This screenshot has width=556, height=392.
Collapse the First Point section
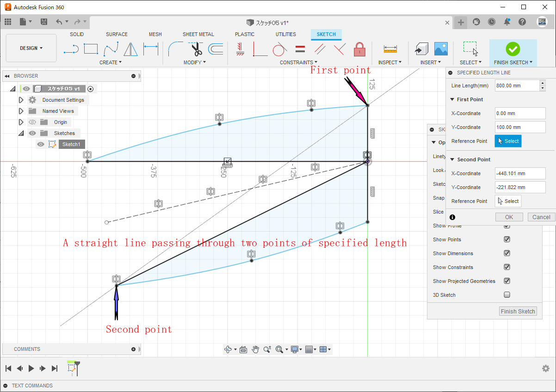pos(452,99)
